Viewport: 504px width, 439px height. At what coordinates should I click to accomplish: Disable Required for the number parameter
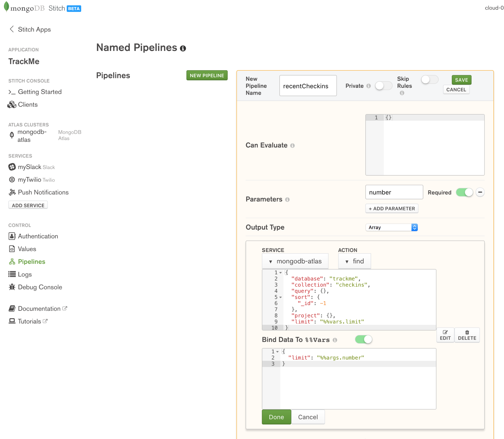point(464,192)
